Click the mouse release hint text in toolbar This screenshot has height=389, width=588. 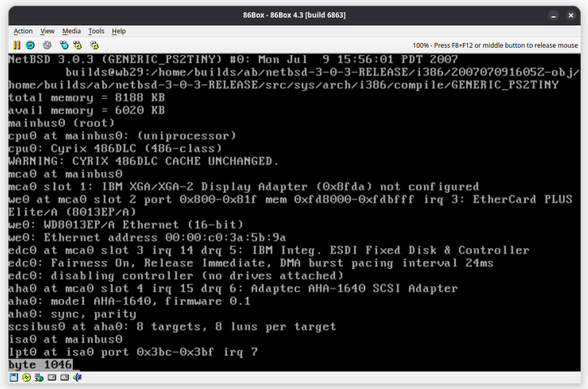495,45
